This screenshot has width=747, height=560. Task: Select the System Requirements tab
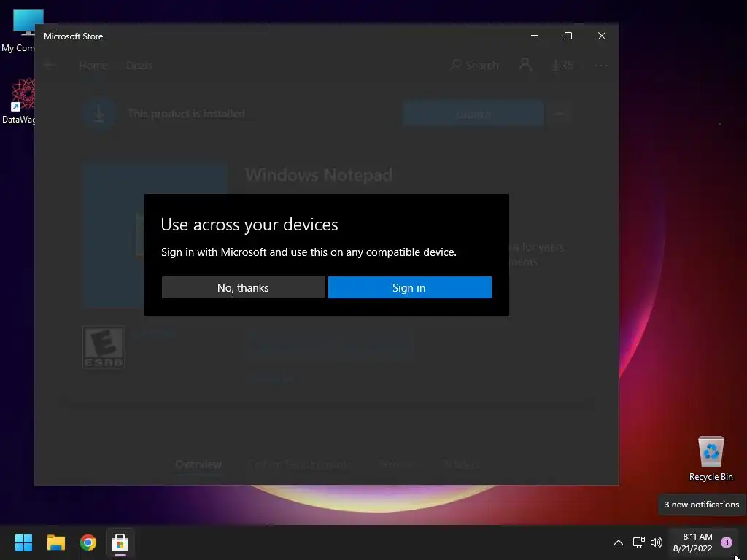coord(300,464)
